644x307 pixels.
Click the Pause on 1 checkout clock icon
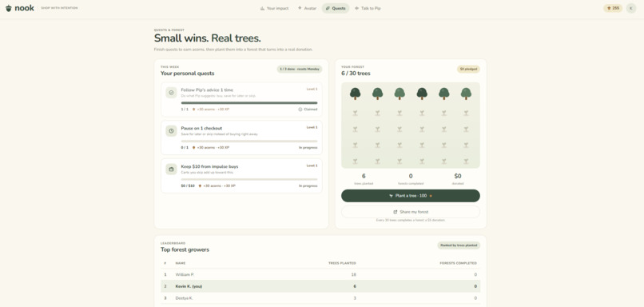[x=171, y=130]
